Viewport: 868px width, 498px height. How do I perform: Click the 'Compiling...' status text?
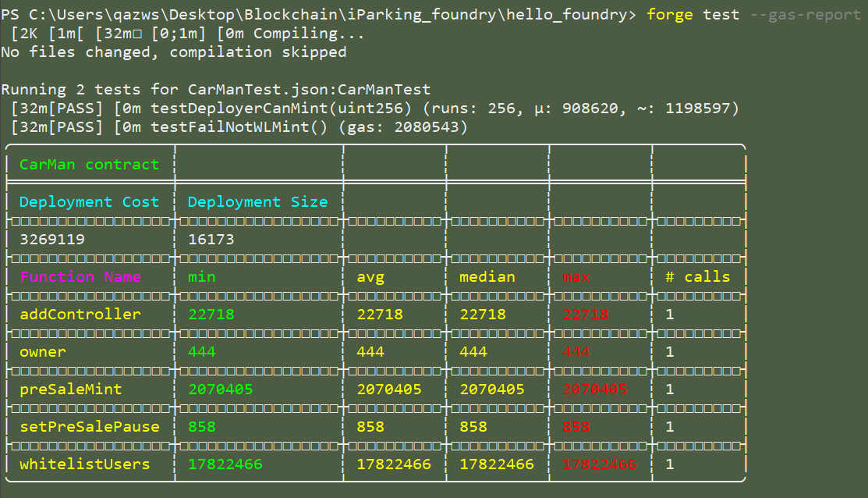(x=309, y=34)
